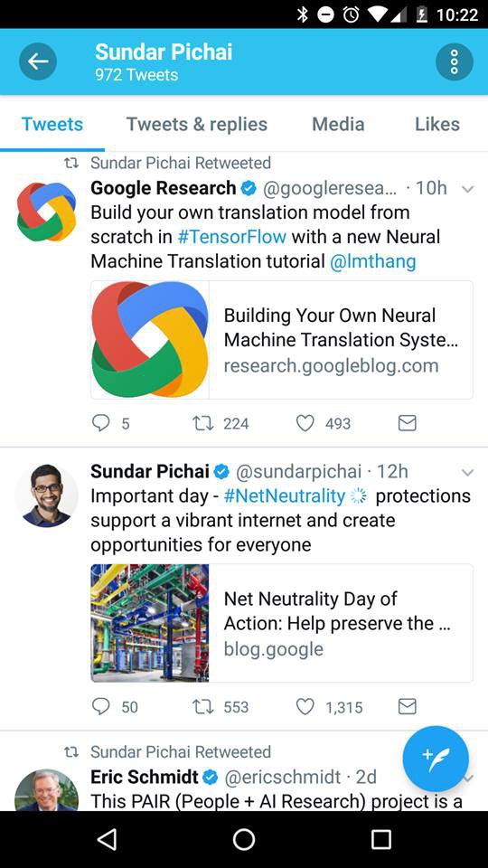Viewport: 488px width, 868px height.
Task: Open the Likes tab
Action: [437, 124]
